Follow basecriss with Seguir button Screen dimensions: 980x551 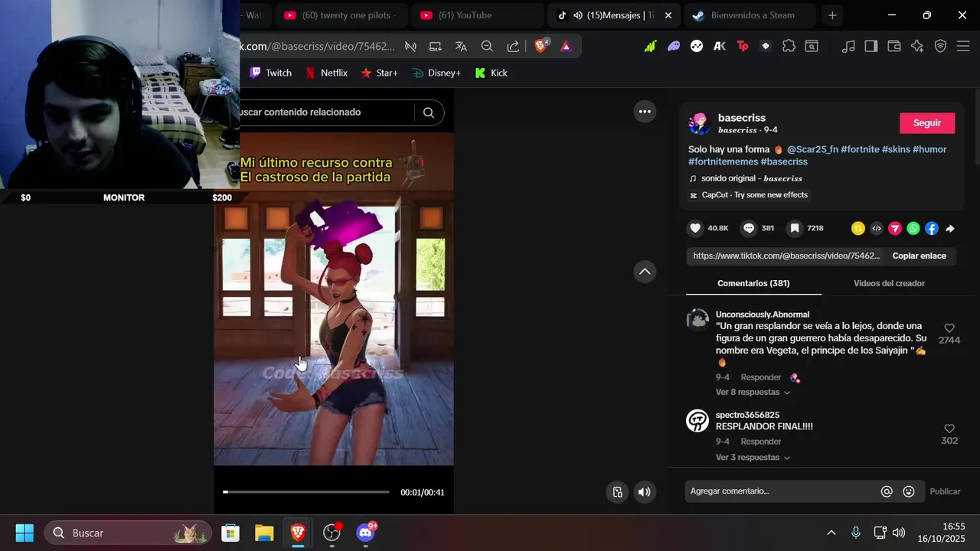[927, 123]
